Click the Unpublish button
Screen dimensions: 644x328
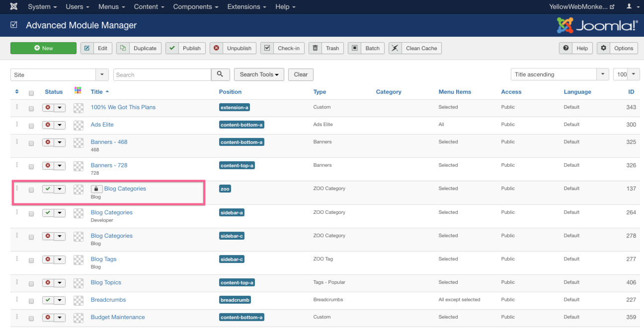pos(233,48)
